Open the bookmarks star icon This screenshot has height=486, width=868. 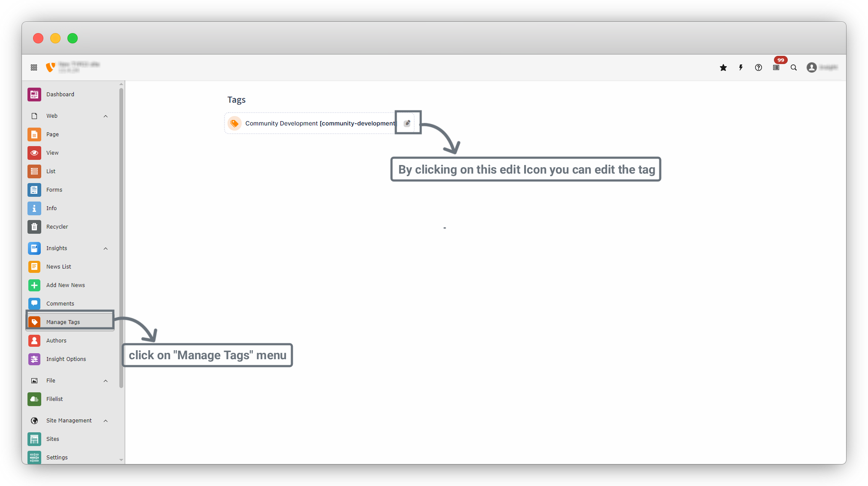(x=723, y=67)
